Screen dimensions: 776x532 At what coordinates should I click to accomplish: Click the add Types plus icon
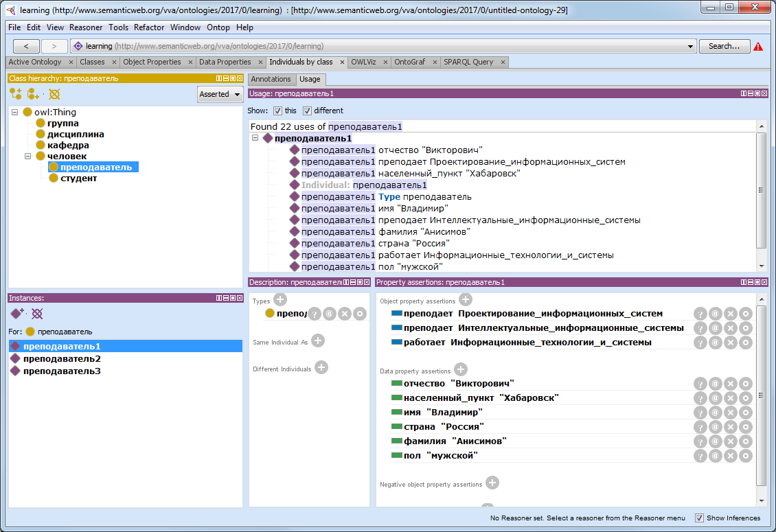click(280, 300)
